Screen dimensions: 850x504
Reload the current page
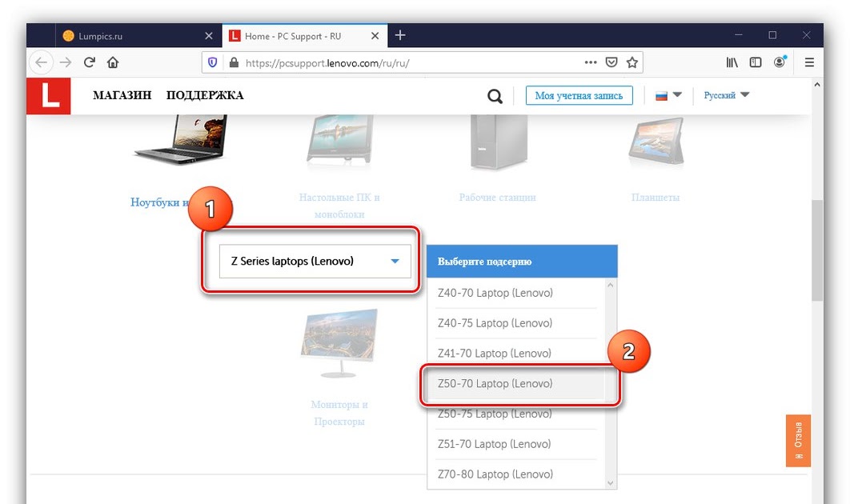pyautogui.click(x=90, y=62)
